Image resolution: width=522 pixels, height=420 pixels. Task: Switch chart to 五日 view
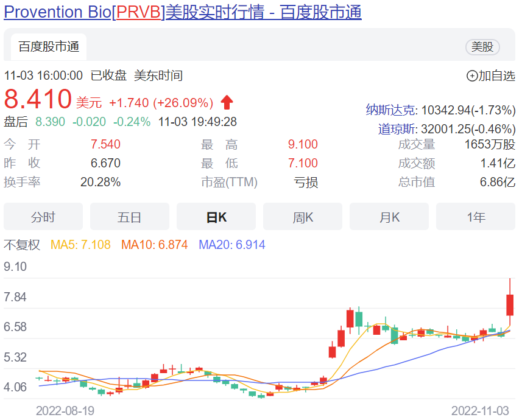tap(130, 217)
